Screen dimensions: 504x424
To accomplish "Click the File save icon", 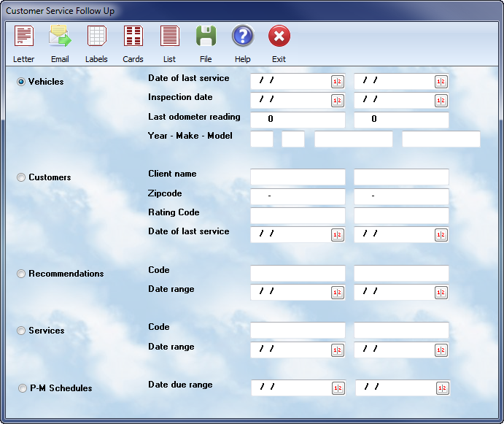I will (x=206, y=36).
